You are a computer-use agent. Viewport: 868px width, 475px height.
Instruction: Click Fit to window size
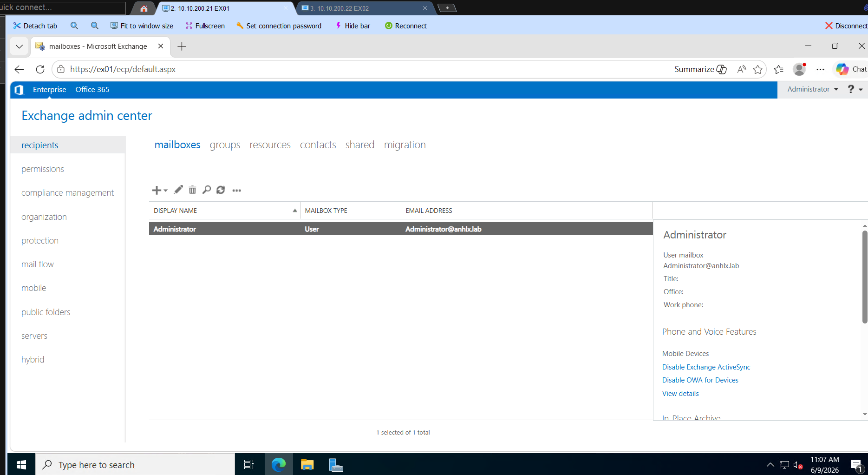[x=142, y=26]
